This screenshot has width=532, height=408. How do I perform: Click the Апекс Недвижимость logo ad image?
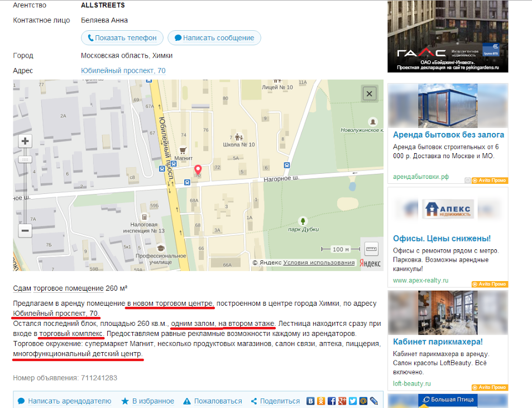pyautogui.click(x=448, y=209)
